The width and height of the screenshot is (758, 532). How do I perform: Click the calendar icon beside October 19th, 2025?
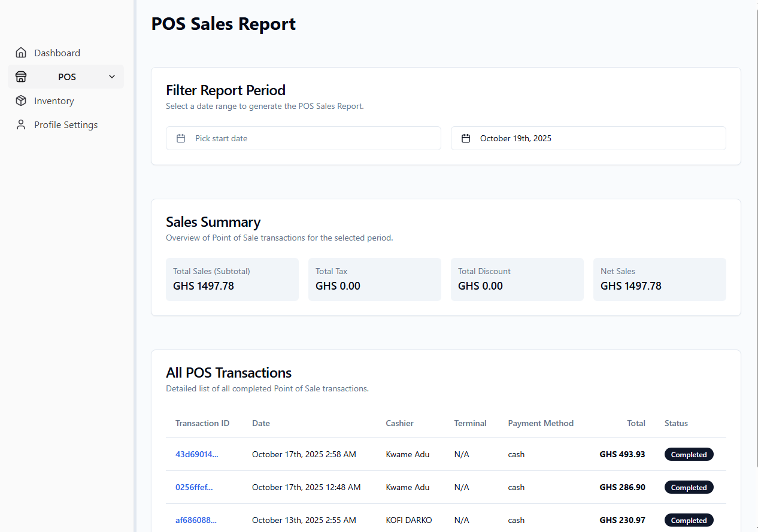click(466, 138)
